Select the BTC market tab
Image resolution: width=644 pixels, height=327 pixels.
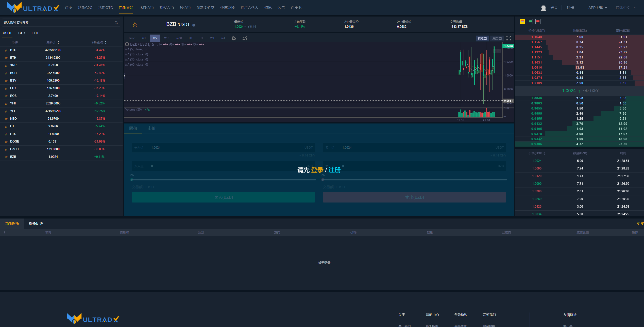(22, 33)
